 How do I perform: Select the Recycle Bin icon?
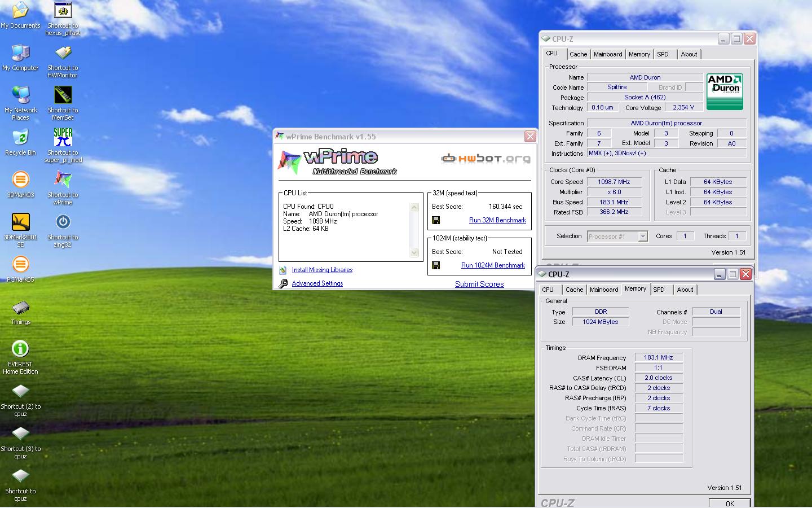pyautogui.click(x=20, y=142)
